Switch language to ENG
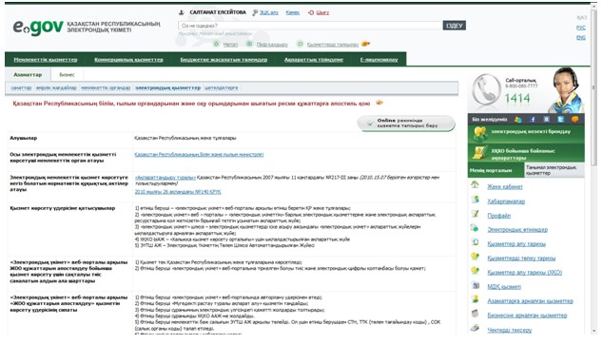The height and width of the screenshot is (364, 603). pyautogui.click(x=581, y=38)
